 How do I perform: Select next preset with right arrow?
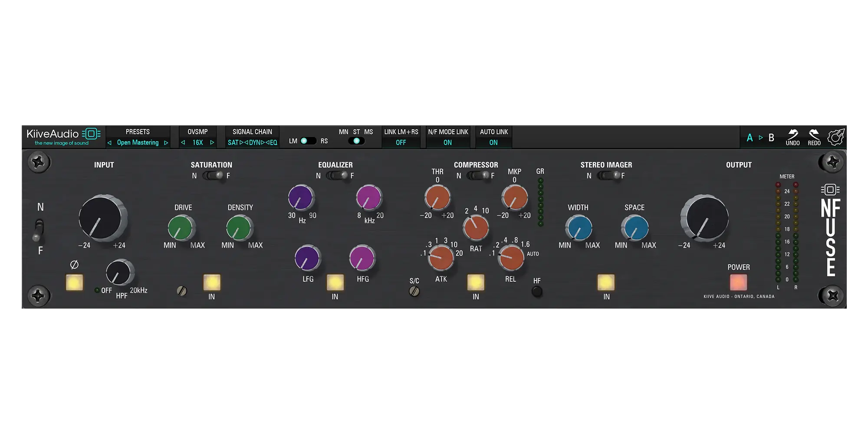(166, 143)
